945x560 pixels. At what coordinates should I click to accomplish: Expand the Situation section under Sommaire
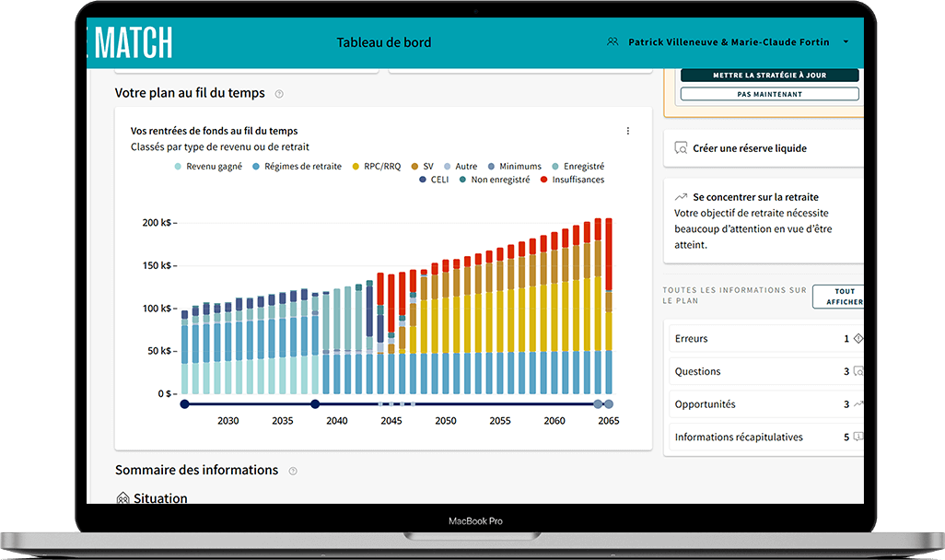159,498
